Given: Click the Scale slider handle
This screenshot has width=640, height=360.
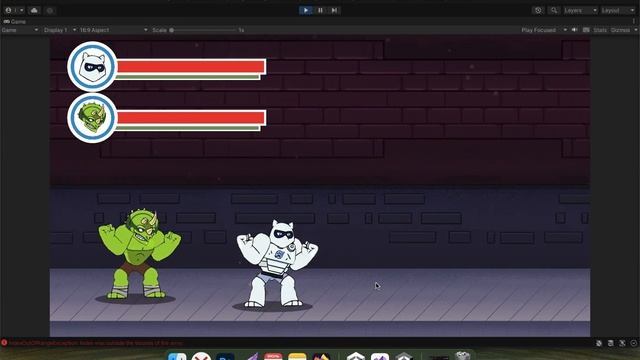Looking at the screenshot, I should [171, 30].
